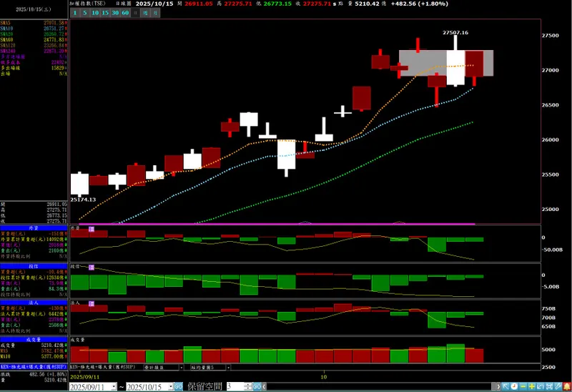The image size is (572, 392).
Task: Click the 加權指數(TSE) title
Action: point(87,4)
